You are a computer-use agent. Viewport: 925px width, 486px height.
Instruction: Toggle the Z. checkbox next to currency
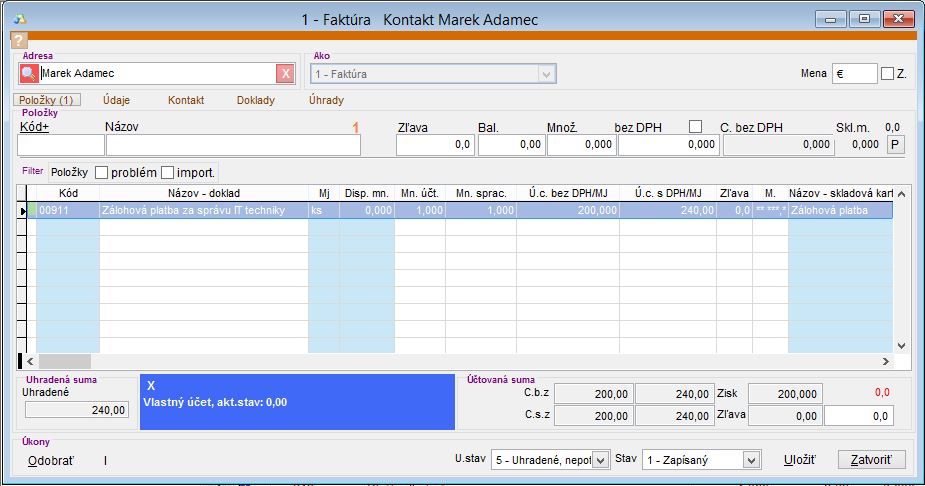coord(887,73)
